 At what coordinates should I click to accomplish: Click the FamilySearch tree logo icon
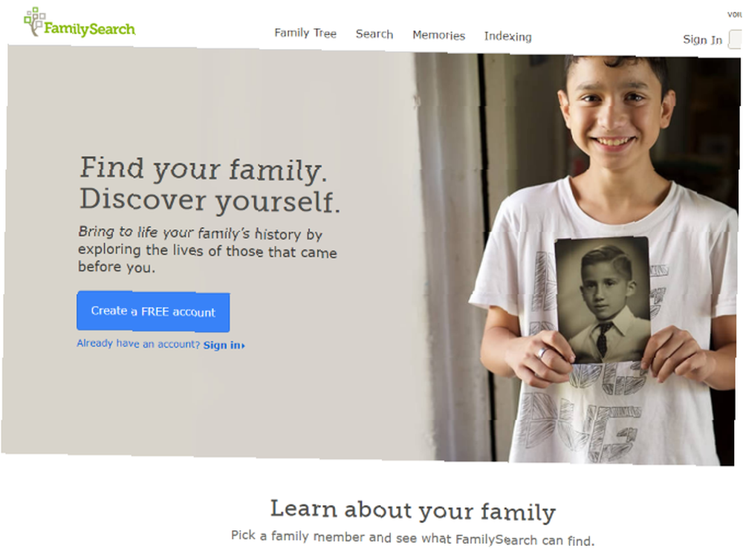click(35, 22)
